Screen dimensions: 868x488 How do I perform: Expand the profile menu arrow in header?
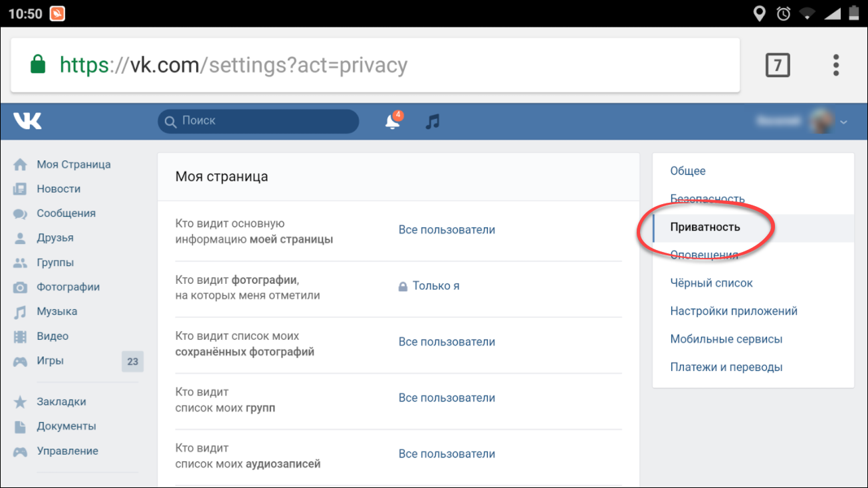click(x=844, y=122)
